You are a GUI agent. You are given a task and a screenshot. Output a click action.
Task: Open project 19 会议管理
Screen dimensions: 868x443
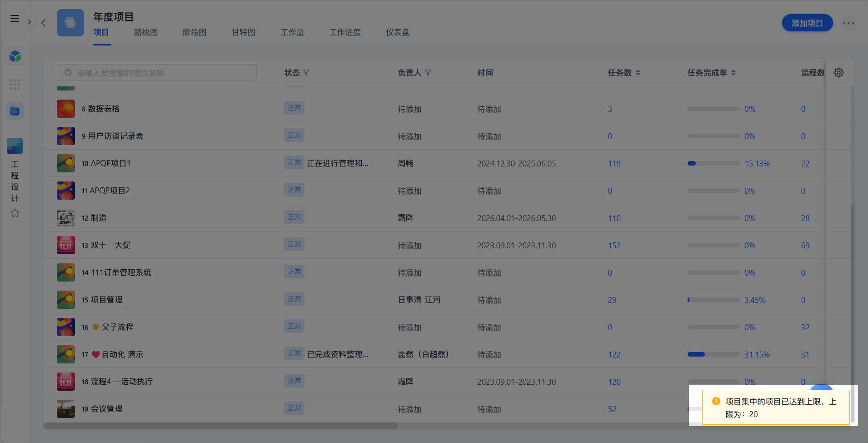[x=102, y=409]
